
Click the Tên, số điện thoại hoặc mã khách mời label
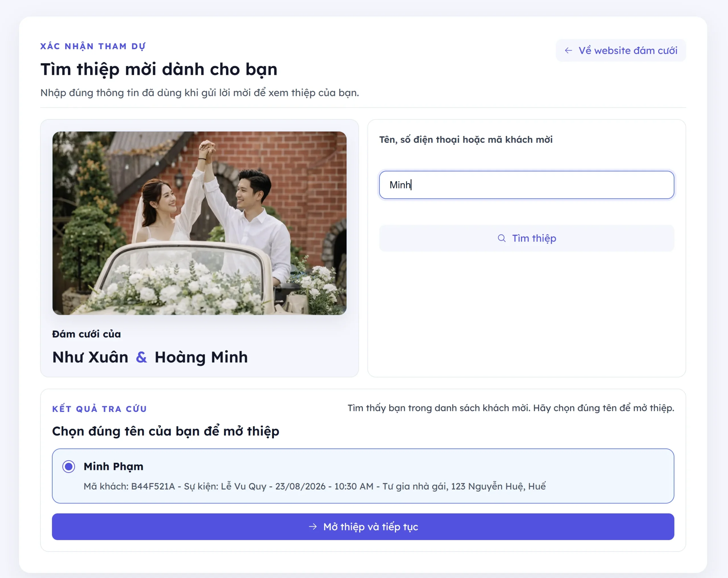point(466,139)
